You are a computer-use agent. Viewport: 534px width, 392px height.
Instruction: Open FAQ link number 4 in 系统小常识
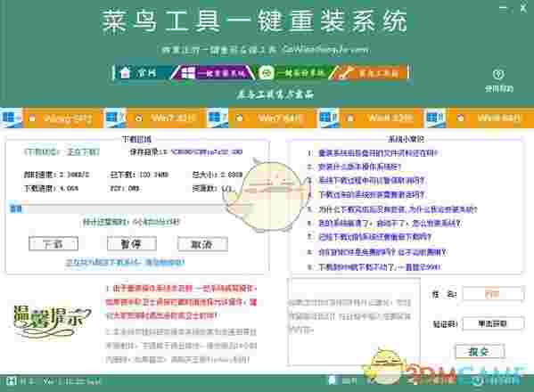pos(372,194)
